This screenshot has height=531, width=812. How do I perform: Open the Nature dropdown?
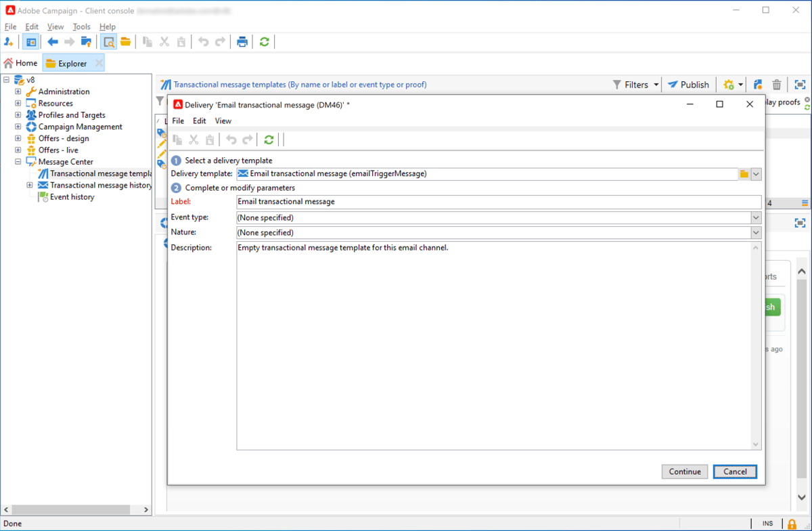(x=757, y=232)
